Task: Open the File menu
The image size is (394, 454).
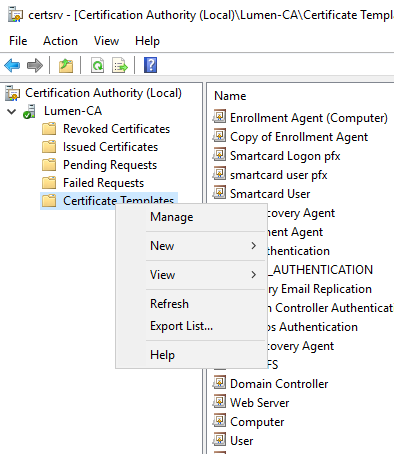Action: pos(18,41)
